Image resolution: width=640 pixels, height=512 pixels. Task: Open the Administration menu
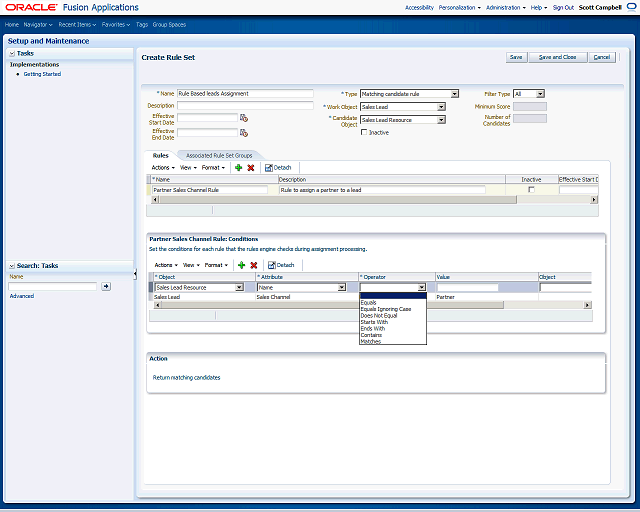coord(506,7)
